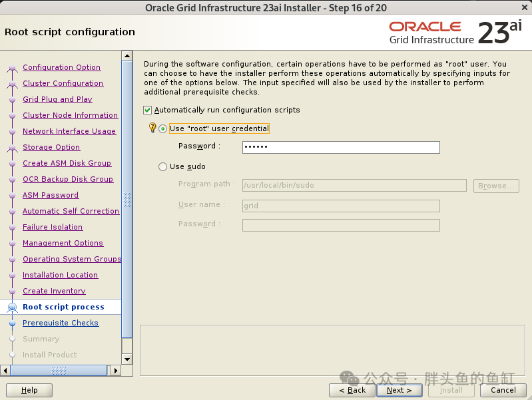Navigate to Operating System Groups step
532x400 pixels.
(x=72, y=259)
